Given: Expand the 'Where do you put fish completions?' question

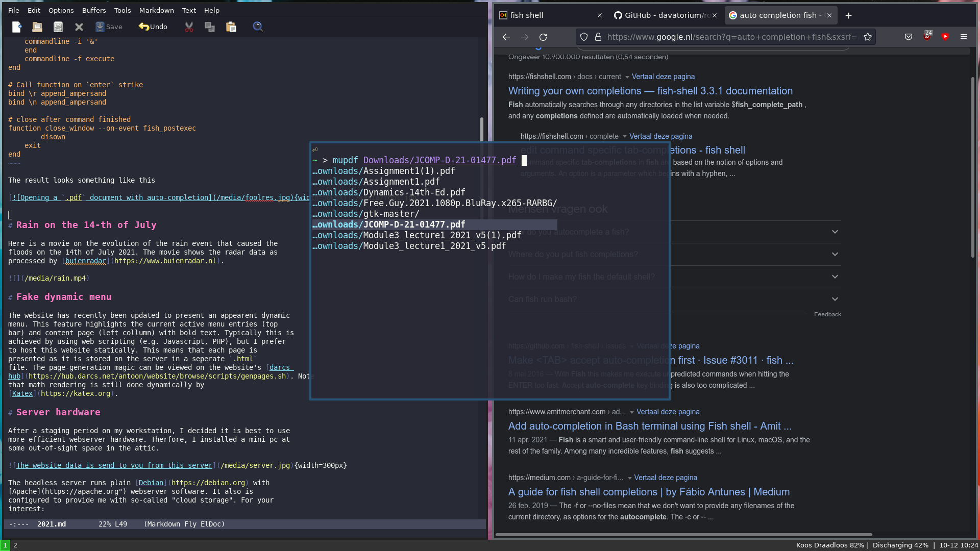Looking at the screenshot, I should [x=835, y=254].
